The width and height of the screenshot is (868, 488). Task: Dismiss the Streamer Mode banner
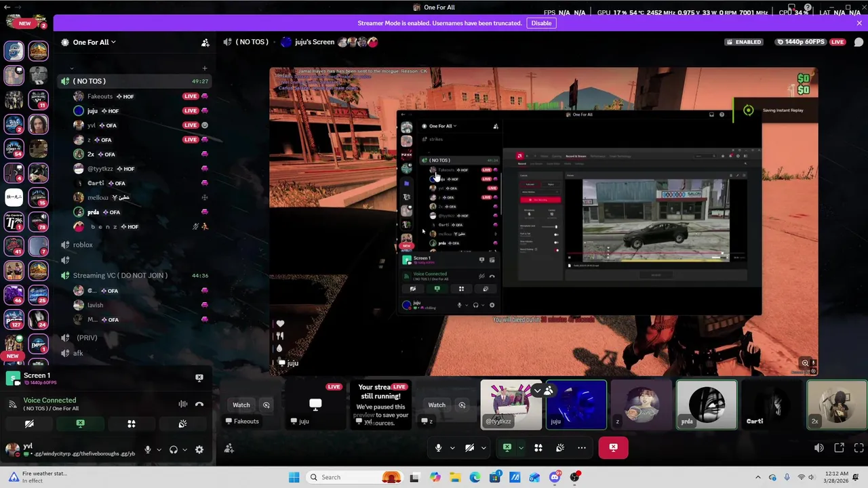(x=859, y=23)
